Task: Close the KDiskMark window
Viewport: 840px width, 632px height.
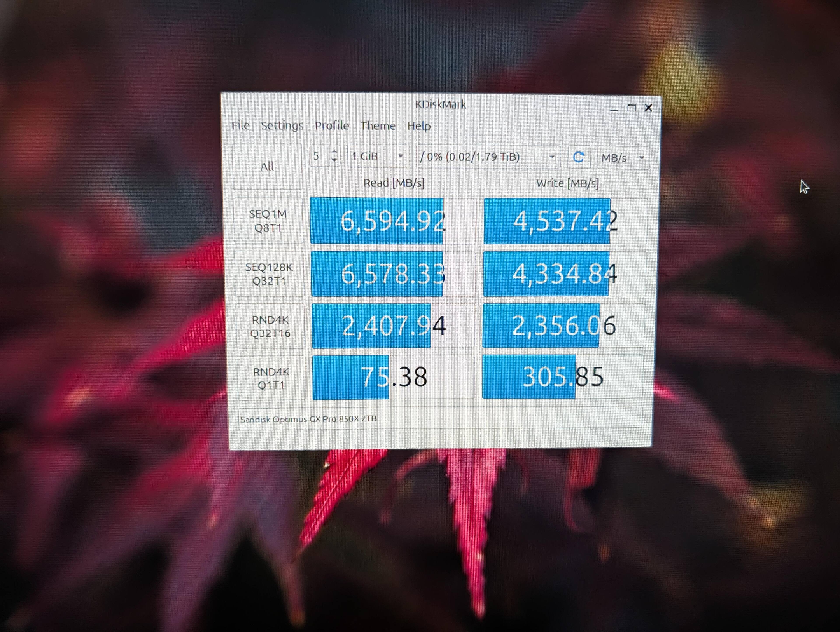Action: pos(649,108)
